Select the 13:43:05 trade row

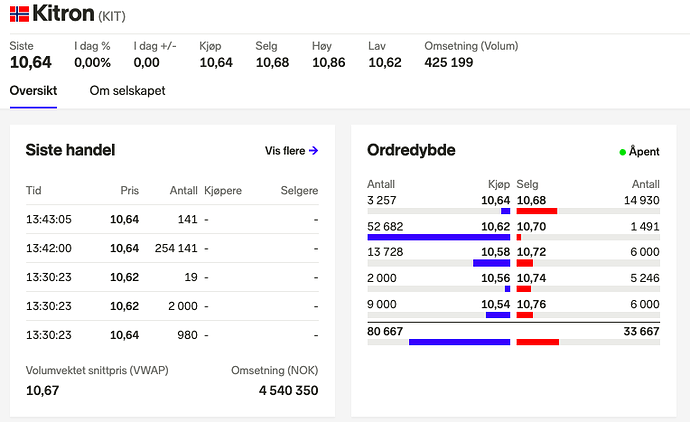point(172,219)
